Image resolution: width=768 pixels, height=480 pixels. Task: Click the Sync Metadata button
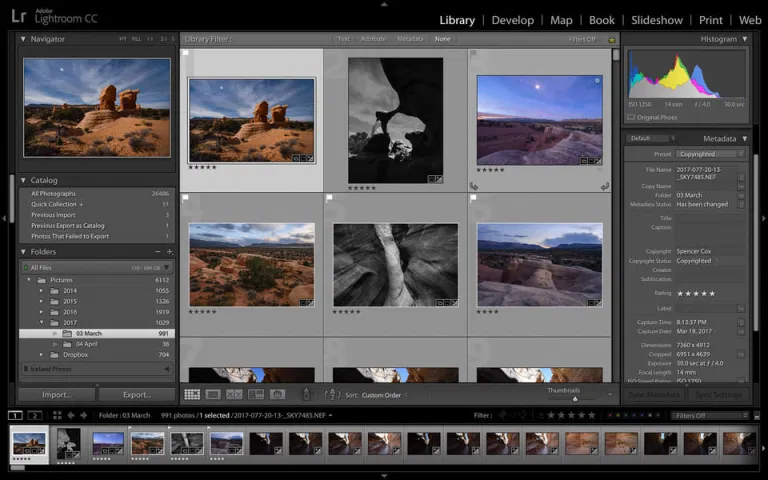653,395
